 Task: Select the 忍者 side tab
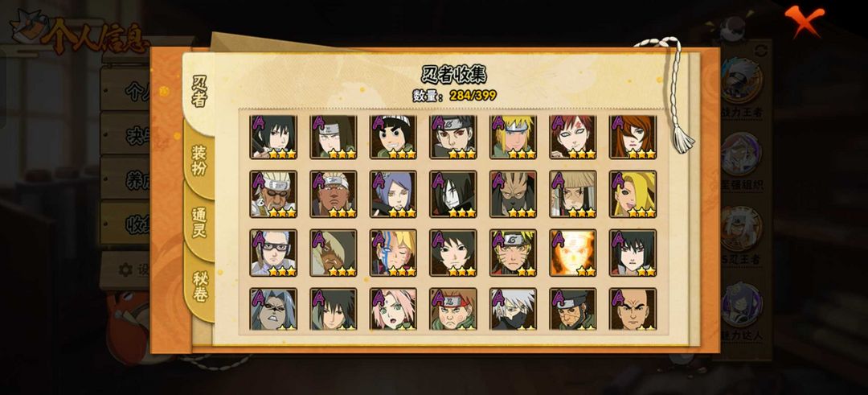coord(199,92)
